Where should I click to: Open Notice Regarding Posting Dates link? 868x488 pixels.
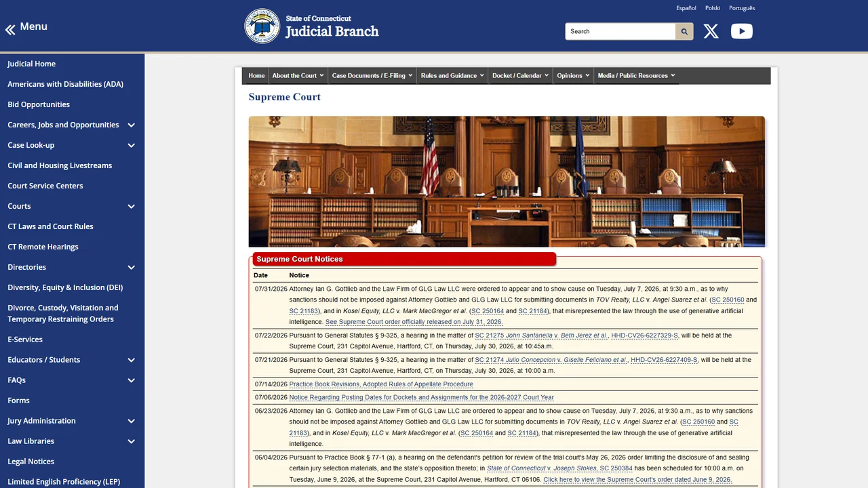pyautogui.click(x=422, y=398)
